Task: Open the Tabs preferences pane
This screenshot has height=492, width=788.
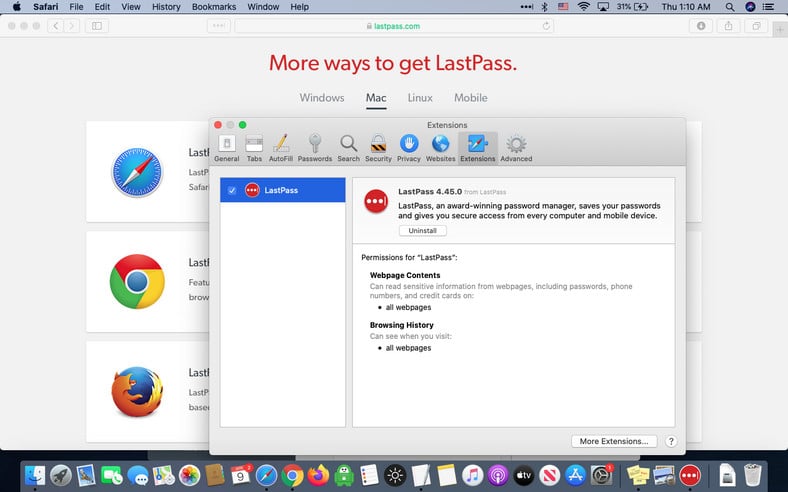Action: (x=254, y=148)
